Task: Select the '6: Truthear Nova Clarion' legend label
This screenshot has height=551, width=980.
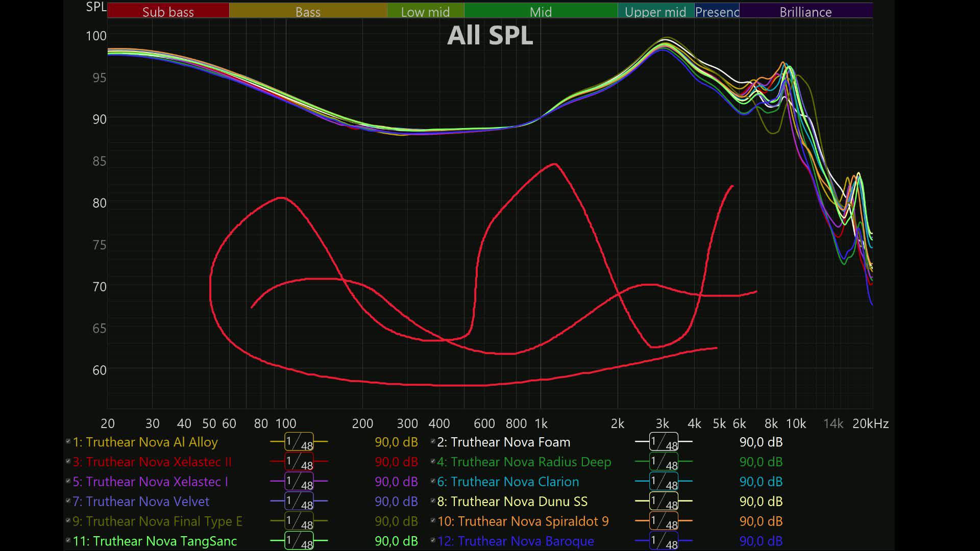Action: pos(508,482)
